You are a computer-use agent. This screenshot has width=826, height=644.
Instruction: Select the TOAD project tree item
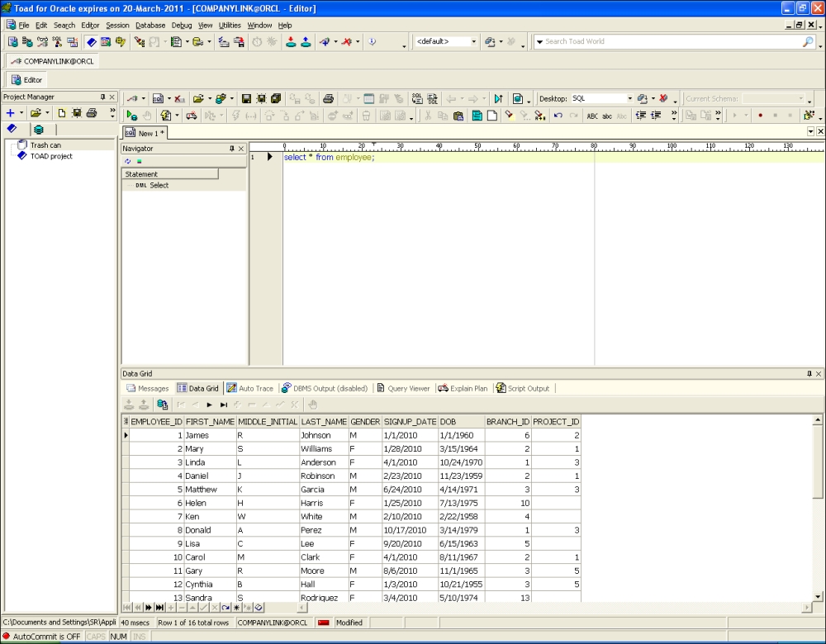51,156
